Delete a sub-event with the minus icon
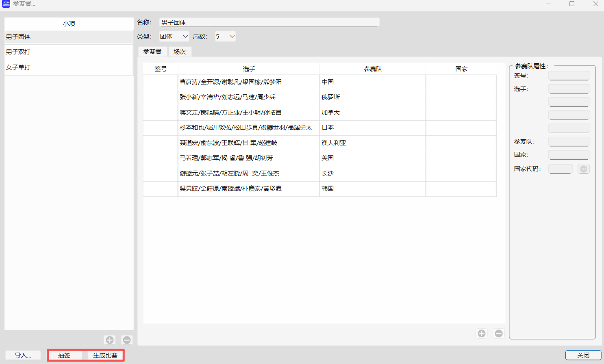This screenshot has height=364, width=604. 126,340
